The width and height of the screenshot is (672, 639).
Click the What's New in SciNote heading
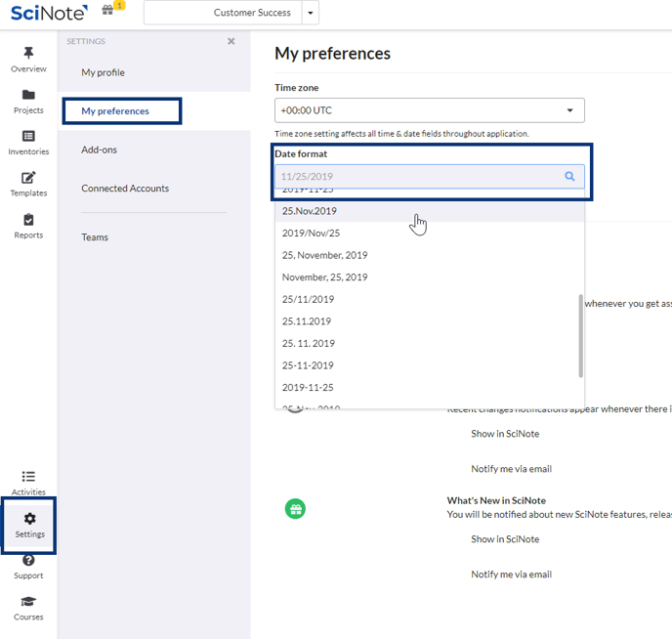(496, 500)
